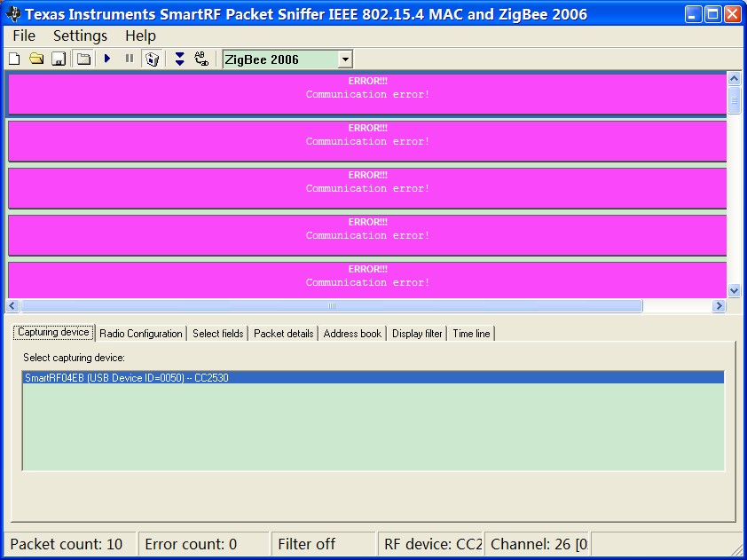Switch to Capturing device tab

point(53,332)
